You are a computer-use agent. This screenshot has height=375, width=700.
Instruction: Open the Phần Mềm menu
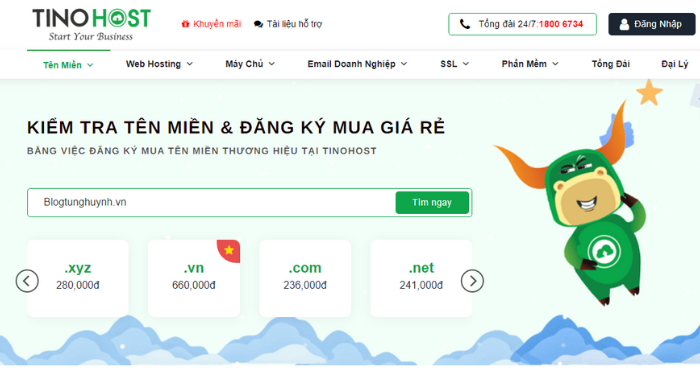pos(530,64)
